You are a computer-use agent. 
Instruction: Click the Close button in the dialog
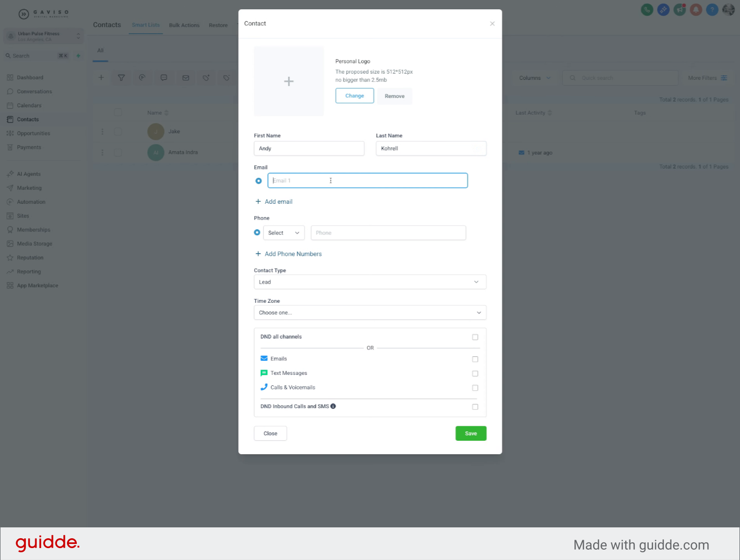coord(270,433)
